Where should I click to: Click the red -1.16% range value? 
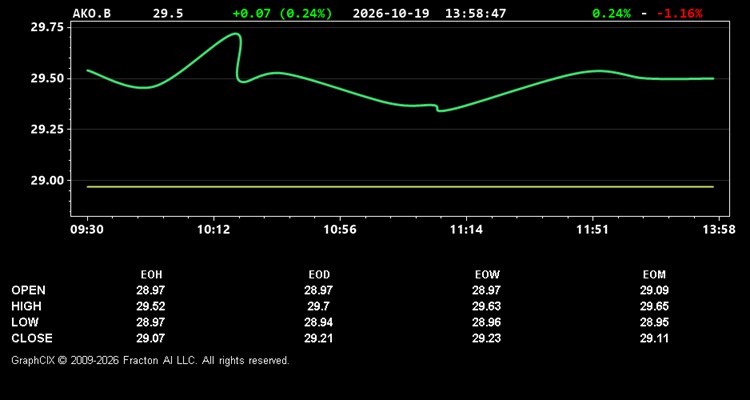coord(680,13)
